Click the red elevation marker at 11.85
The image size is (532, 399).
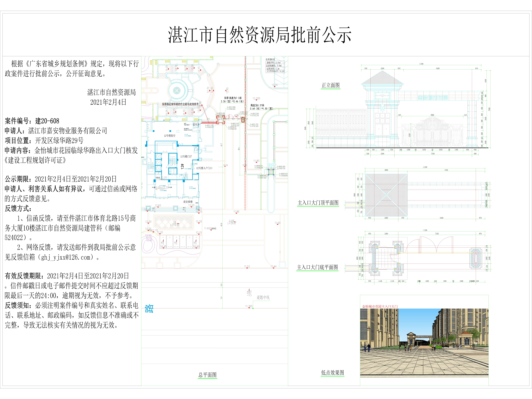click(256, 162)
